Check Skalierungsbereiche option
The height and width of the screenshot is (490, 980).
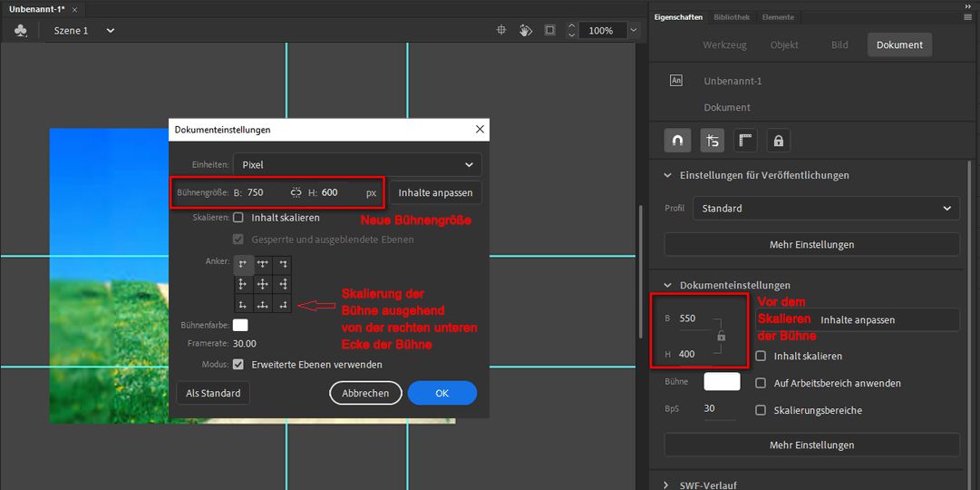(761, 410)
